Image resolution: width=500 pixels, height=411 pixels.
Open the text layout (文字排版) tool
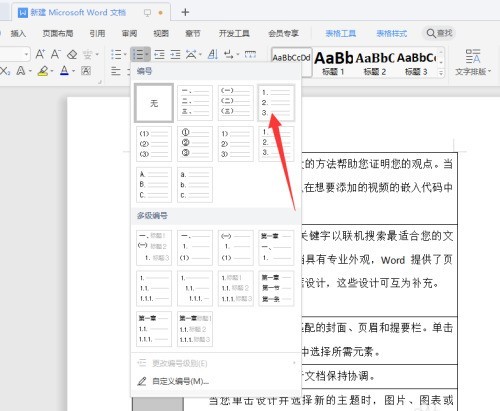pyautogui.click(x=473, y=62)
